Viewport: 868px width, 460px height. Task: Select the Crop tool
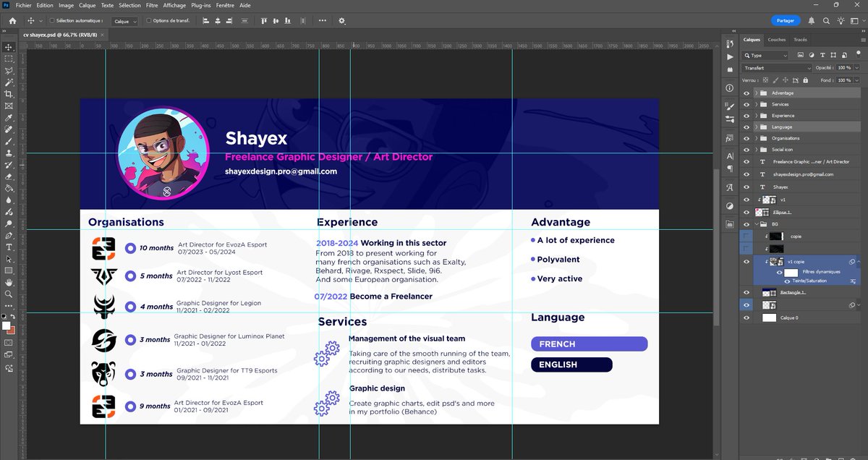pos(9,94)
